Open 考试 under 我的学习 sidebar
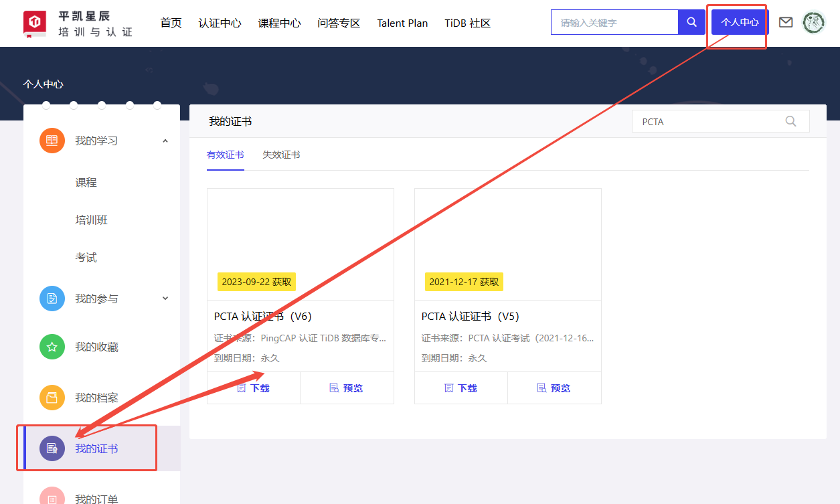 pos(86,257)
